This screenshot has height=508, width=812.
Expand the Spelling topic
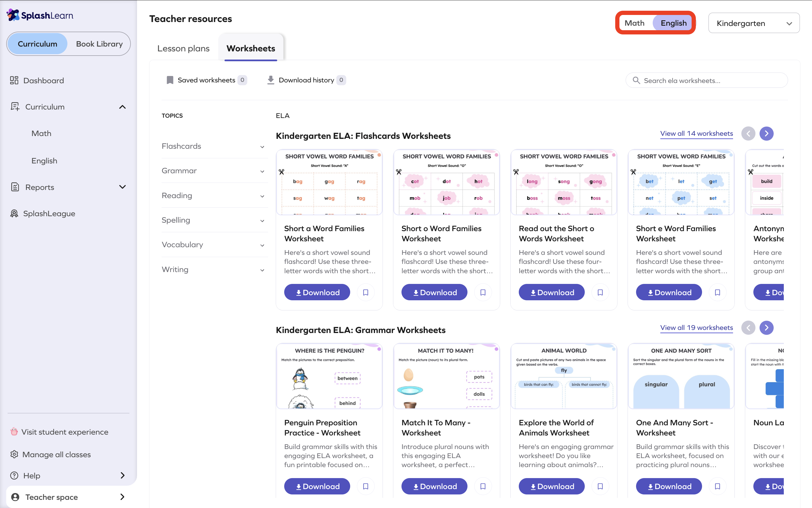215,220
